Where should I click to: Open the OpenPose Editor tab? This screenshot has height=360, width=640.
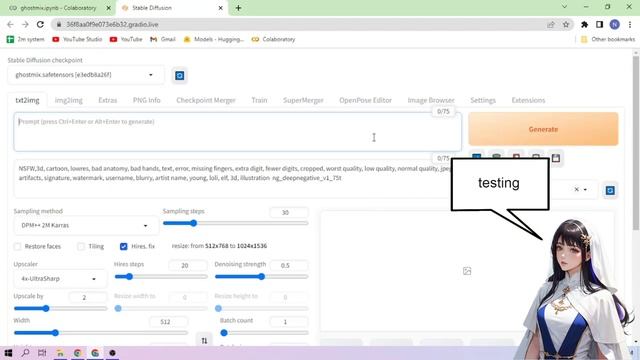point(365,100)
